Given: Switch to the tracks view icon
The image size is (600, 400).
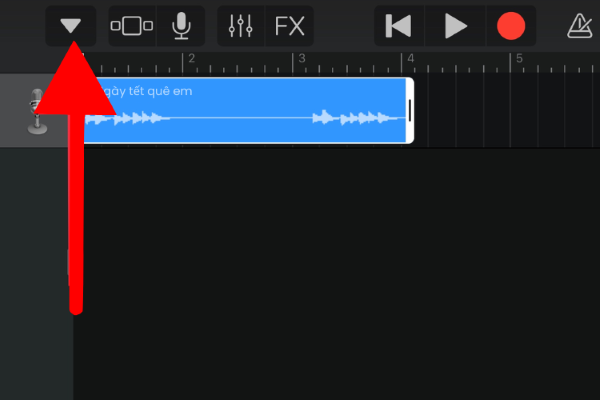Looking at the screenshot, I should point(132,26).
